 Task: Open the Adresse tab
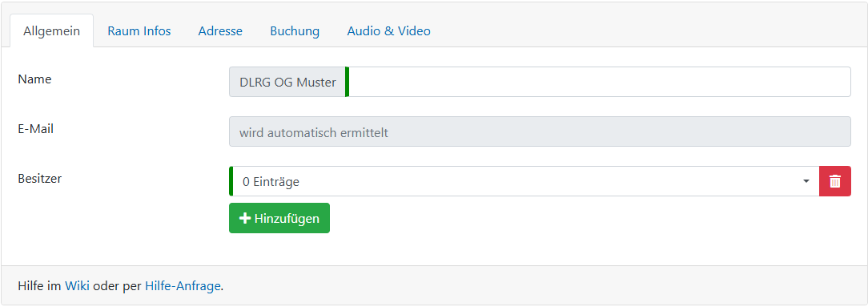(220, 31)
